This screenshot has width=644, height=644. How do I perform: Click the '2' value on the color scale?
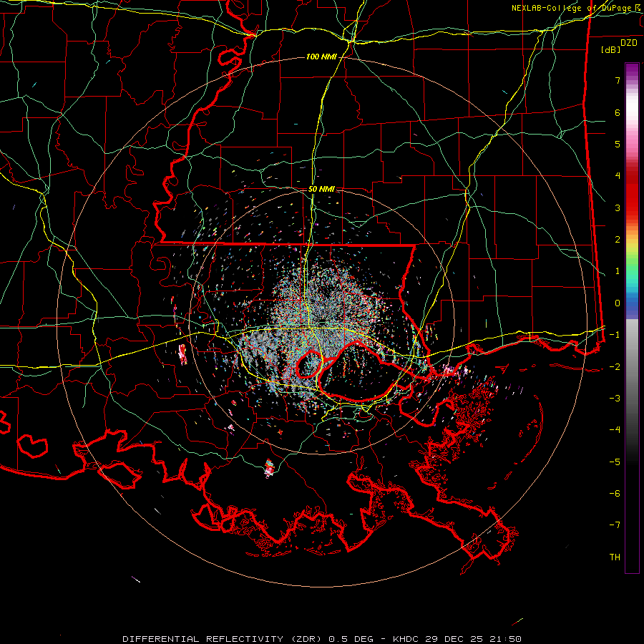click(618, 240)
